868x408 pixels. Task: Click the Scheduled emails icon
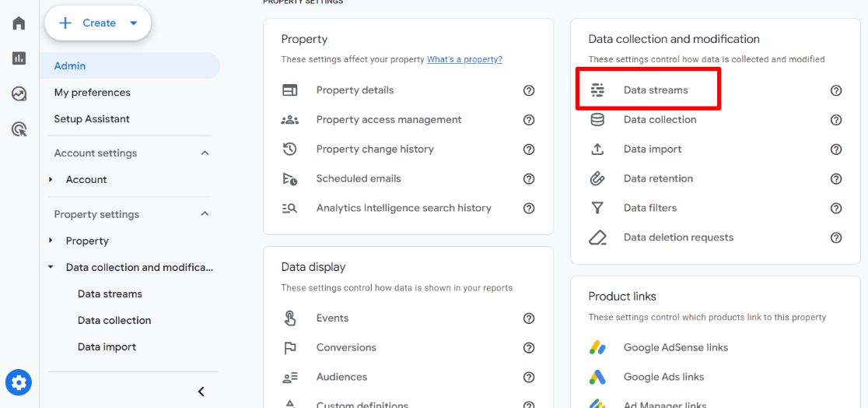(x=289, y=178)
